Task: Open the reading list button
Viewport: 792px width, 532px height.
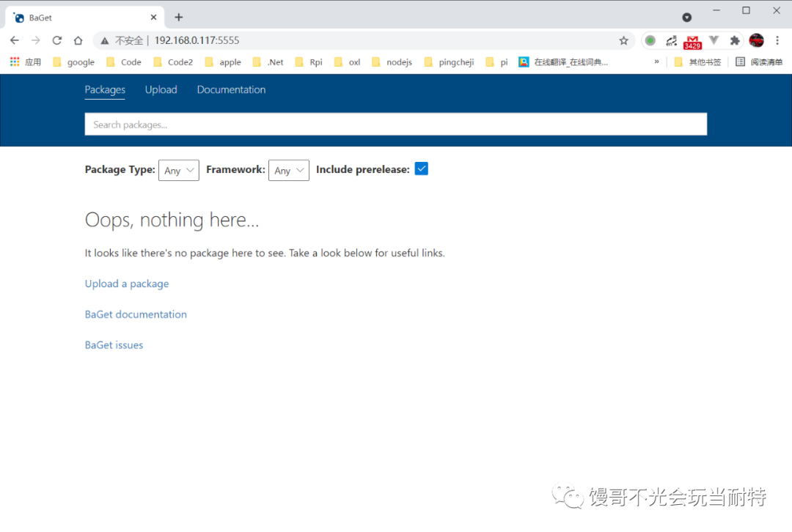Action: pyautogui.click(x=759, y=62)
